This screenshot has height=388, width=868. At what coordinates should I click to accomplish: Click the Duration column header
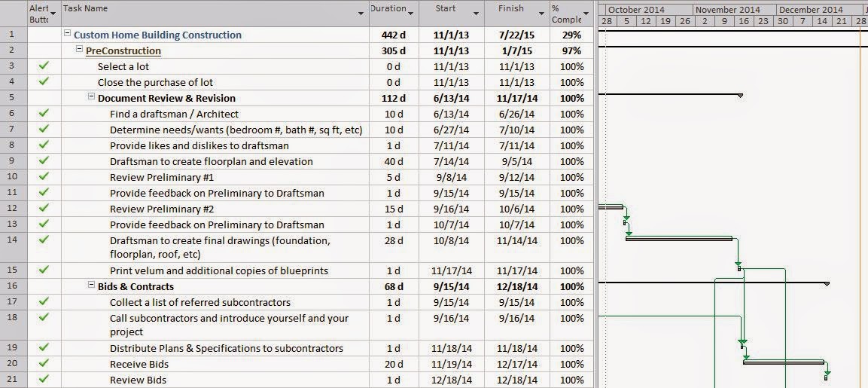coord(394,14)
